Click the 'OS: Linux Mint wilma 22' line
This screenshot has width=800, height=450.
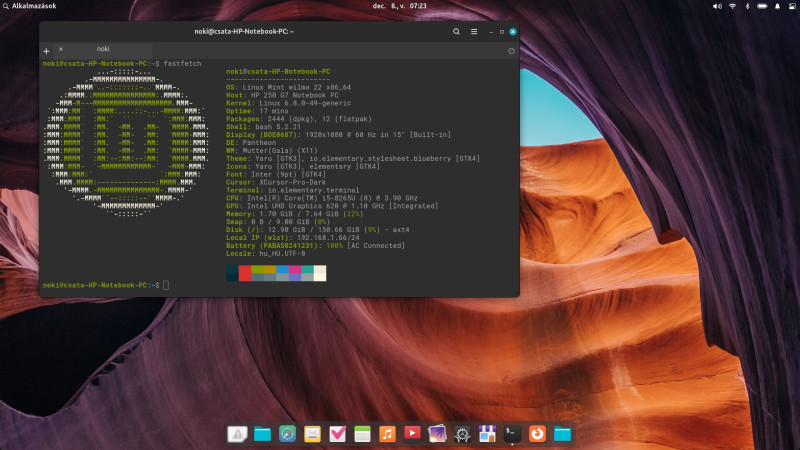pos(288,87)
